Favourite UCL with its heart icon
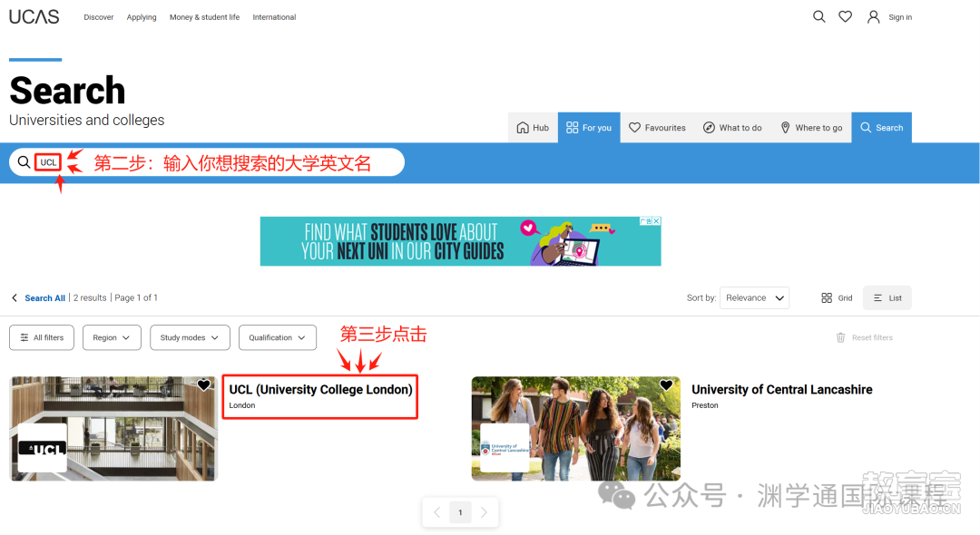Screen dimensions: 980x535 coord(204,385)
